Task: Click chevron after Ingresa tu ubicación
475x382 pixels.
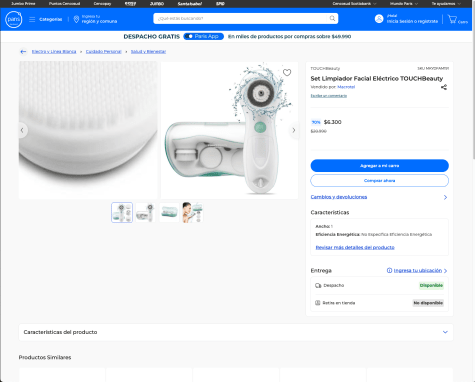Action: point(446,271)
